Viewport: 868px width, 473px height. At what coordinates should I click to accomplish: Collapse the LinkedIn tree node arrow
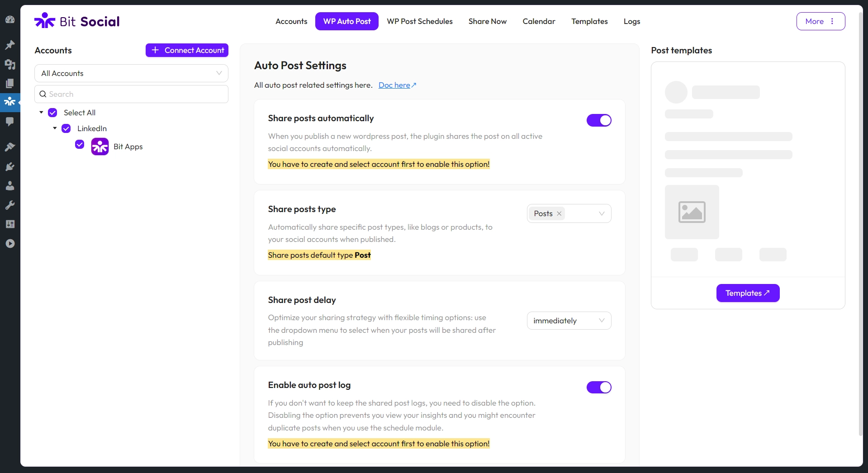[55, 128]
